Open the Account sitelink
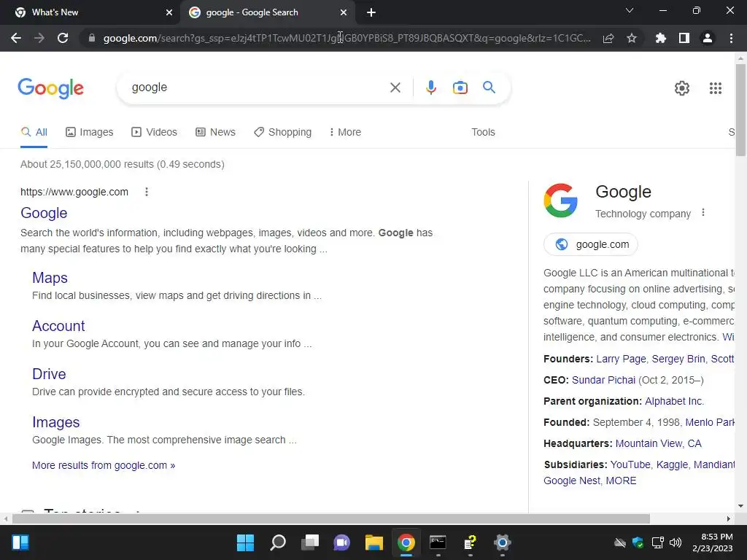The width and height of the screenshot is (747, 560). (x=58, y=326)
